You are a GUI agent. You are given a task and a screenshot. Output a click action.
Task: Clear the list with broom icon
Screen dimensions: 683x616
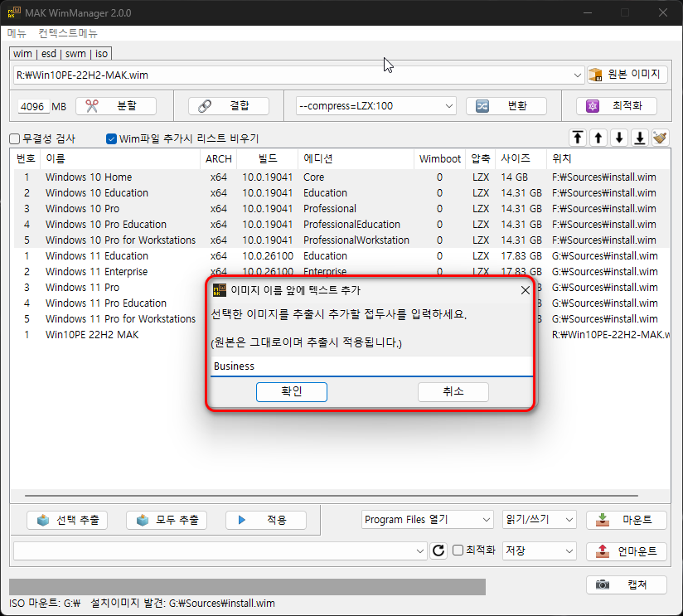pyautogui.click(x=661, y=138)
